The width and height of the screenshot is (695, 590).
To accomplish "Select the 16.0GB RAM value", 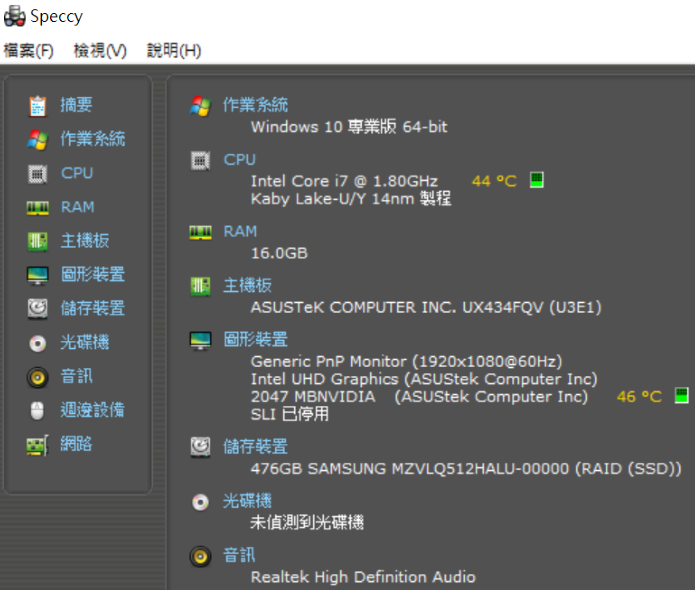I will pyautogui.click(x=279, y=253).
